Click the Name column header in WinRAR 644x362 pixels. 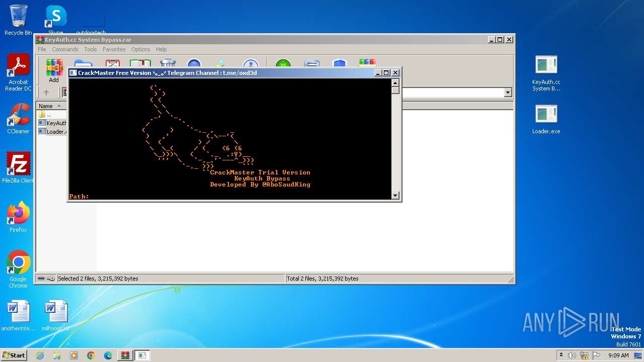51,106
